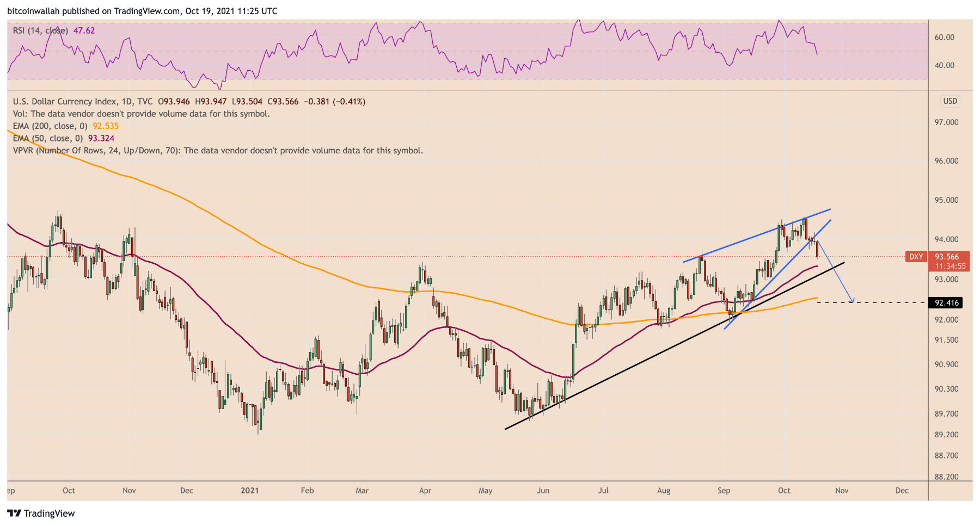Screen dimensions: 980x526
Task: Click the Nov label right of Oct 2021
Action: coord(842,491)
